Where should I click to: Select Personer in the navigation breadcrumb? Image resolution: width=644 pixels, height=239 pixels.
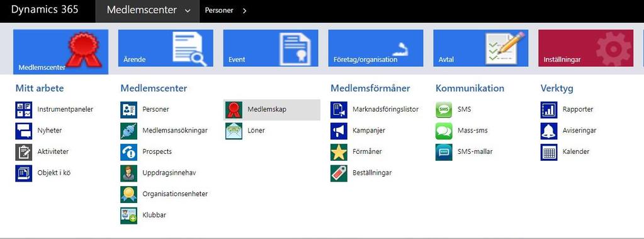coord(219,11)
